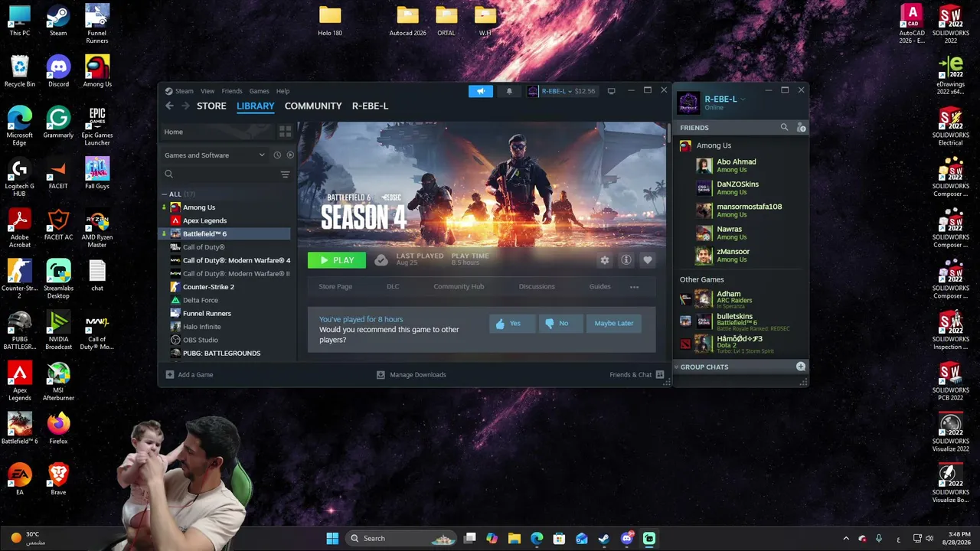Add Battlefield 6 to favorites heart
The height and width of the screenshot is (551, 980).
click(x=647, y=260)
